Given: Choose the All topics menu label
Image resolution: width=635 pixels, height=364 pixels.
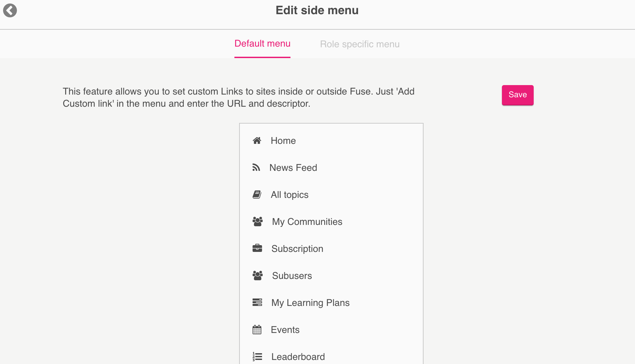Looking at the screenshot, I should click(289, 195).
